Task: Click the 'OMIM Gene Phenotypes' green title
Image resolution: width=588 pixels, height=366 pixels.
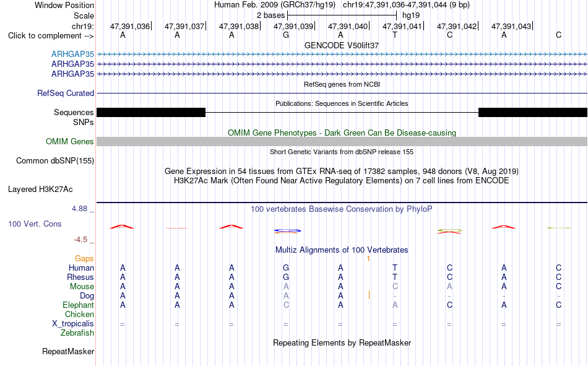Action: point(342,133)
